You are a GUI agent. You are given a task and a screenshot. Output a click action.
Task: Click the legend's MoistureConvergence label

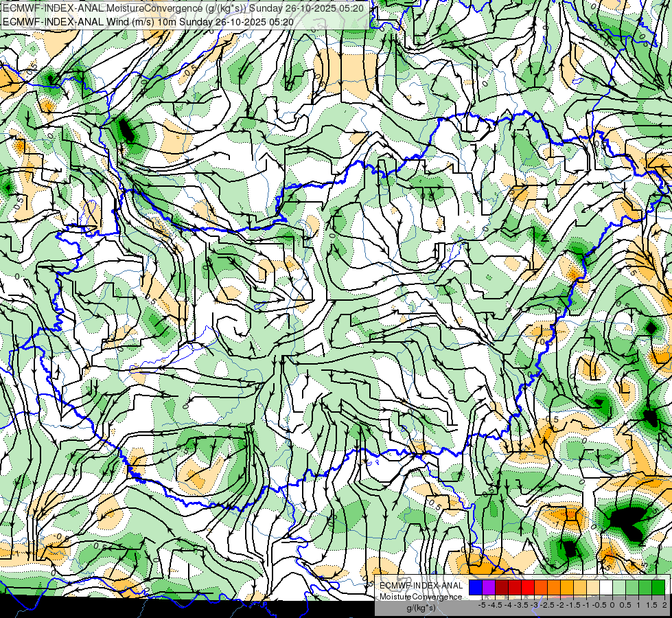pyautogui.click(x=421, y=597)
